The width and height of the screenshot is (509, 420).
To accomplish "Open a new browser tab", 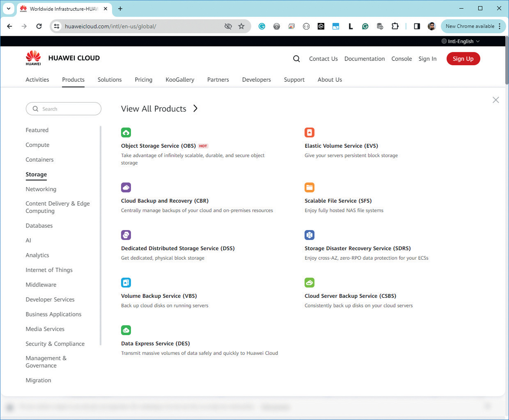I will click(x=120, y=9).
